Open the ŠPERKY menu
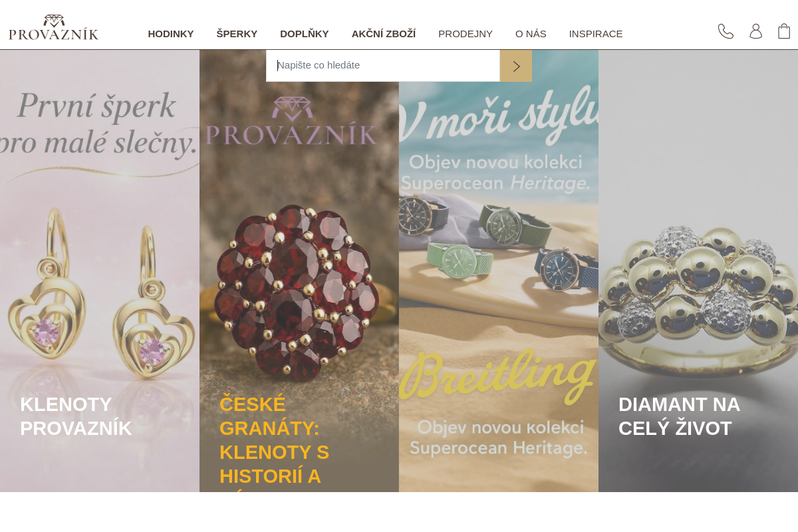The height and width of the screenshot is (532, 798). [237, 34]
